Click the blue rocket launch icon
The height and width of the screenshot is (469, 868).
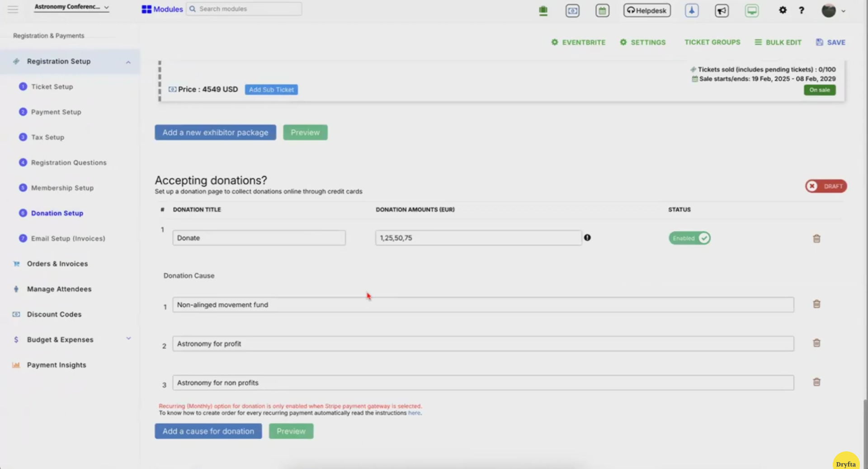[691, 10]
